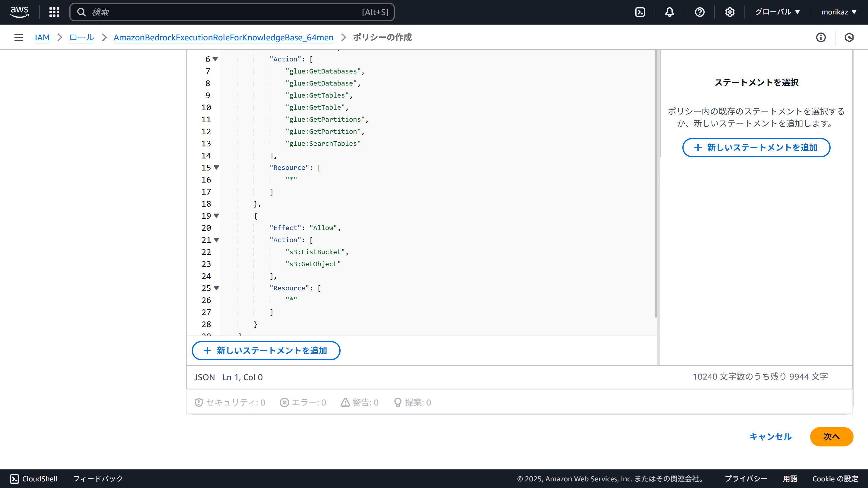
Task: Open the AmazonBedrockExecutionRoleForKnowledgeBase_64men breadcrumb
Action: [x=223, y=37]
